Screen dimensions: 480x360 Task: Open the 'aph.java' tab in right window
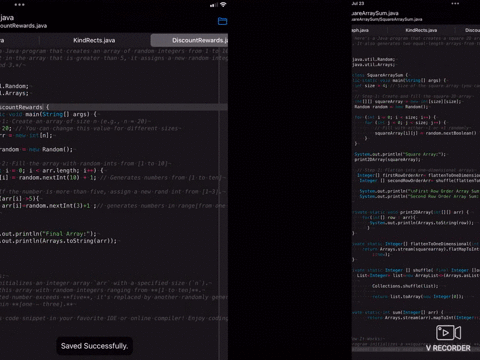click(360, 30)
